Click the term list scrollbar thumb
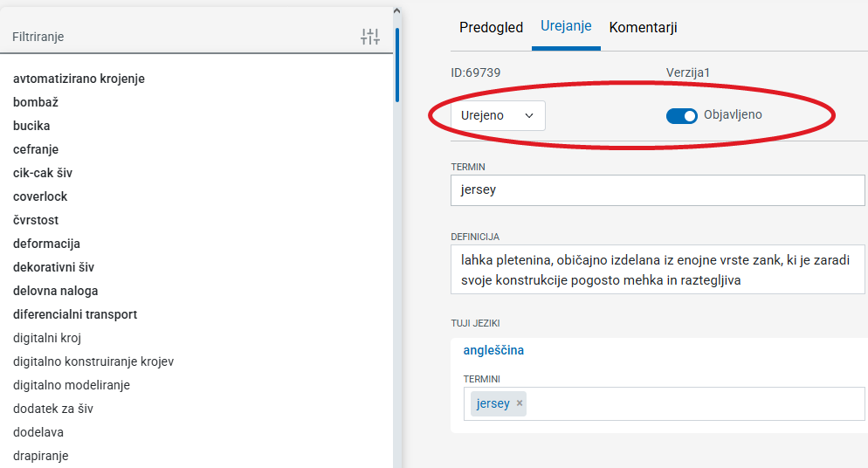 (x=397, y=65)
